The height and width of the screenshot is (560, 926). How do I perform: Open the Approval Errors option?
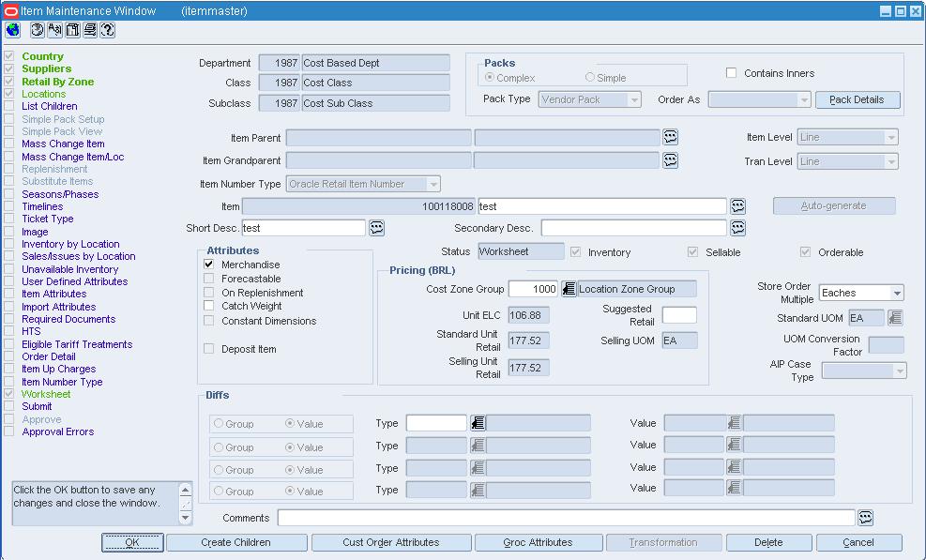point(58,431)
